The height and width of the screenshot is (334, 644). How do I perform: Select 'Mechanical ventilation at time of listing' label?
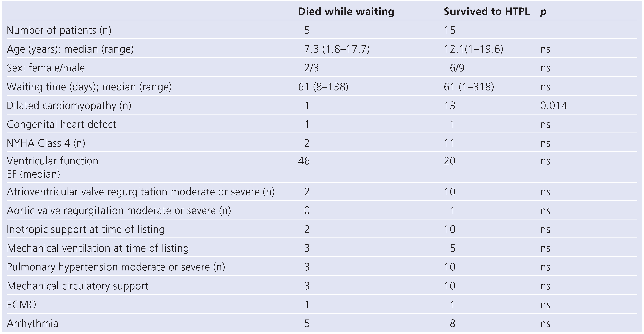(x=98, y=248)
